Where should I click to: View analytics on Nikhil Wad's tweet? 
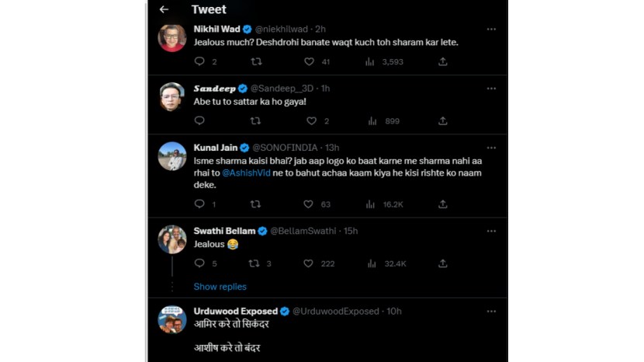pos(372,61)
